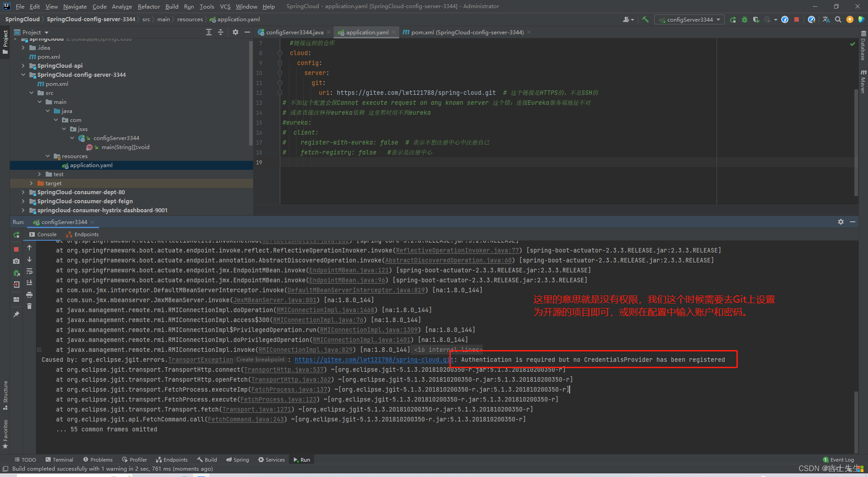Viewport: 868px width, 477px height.
Task: Switch to pom.xml editor tab
Action: [x=467, y=32]
